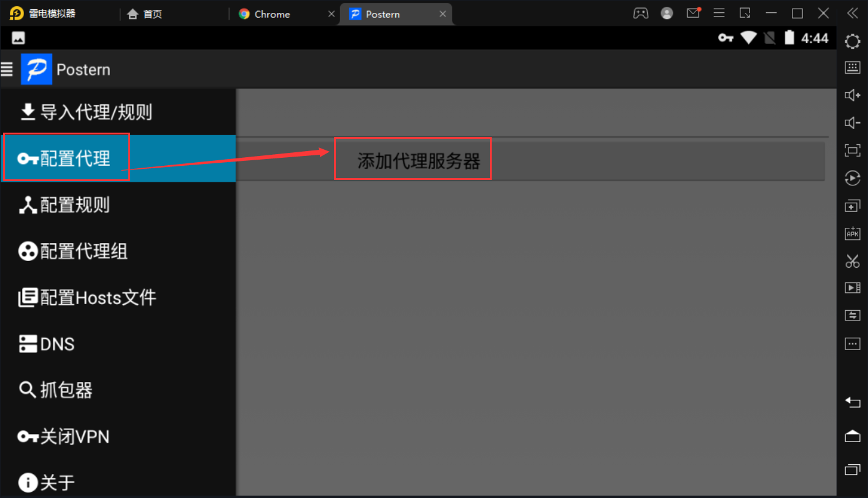The image size is (868, 498).
Task: Click the install APK icon
Action: pos(853,233)
